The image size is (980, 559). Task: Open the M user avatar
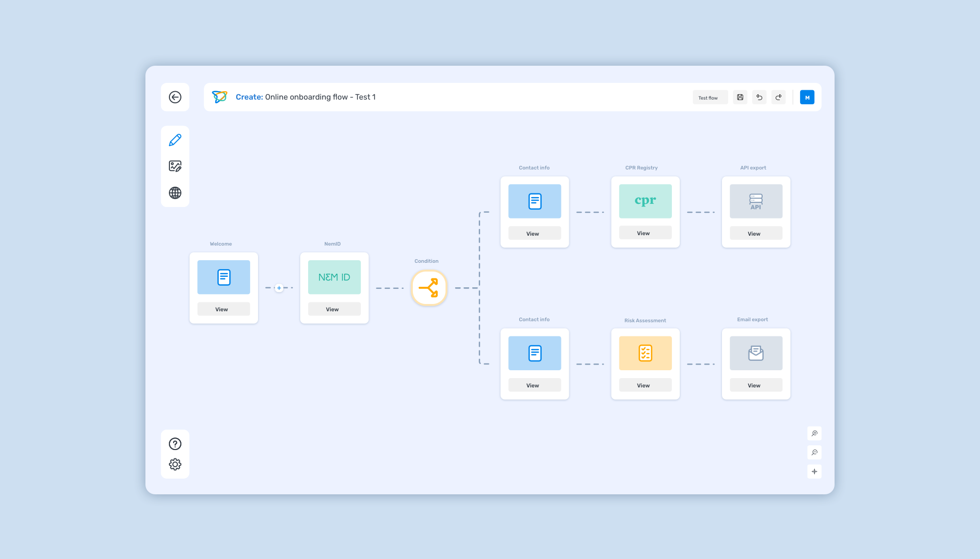click(x=807, y=98)
